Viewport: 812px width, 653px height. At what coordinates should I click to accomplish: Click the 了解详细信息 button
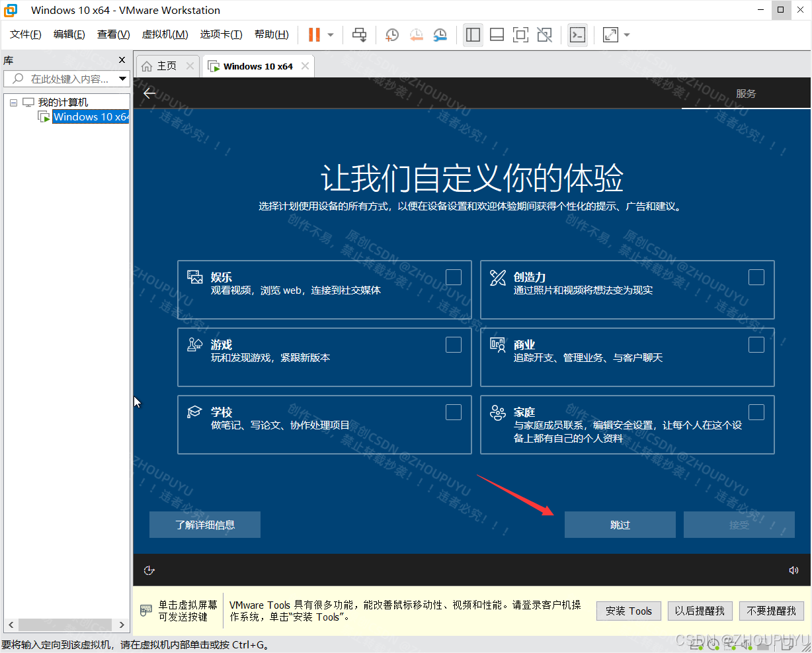tap(205, 525)
